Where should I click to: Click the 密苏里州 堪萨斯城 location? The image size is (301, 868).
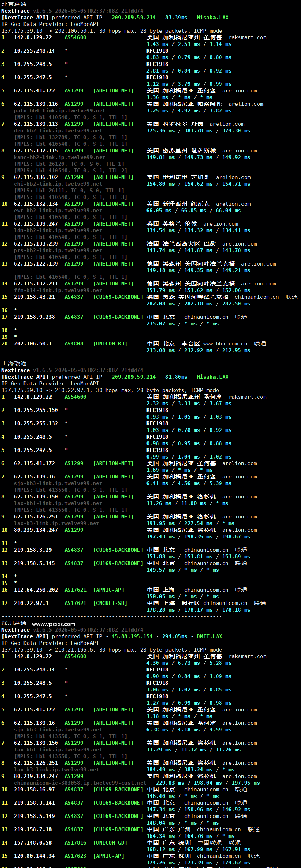189,151
